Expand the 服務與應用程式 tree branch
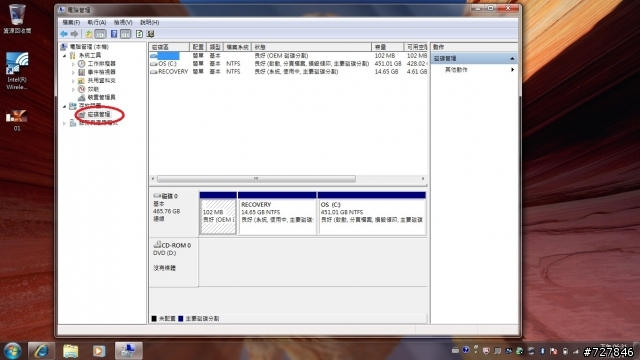This screenshot has height=360, width=640. (x=64, y=123)
